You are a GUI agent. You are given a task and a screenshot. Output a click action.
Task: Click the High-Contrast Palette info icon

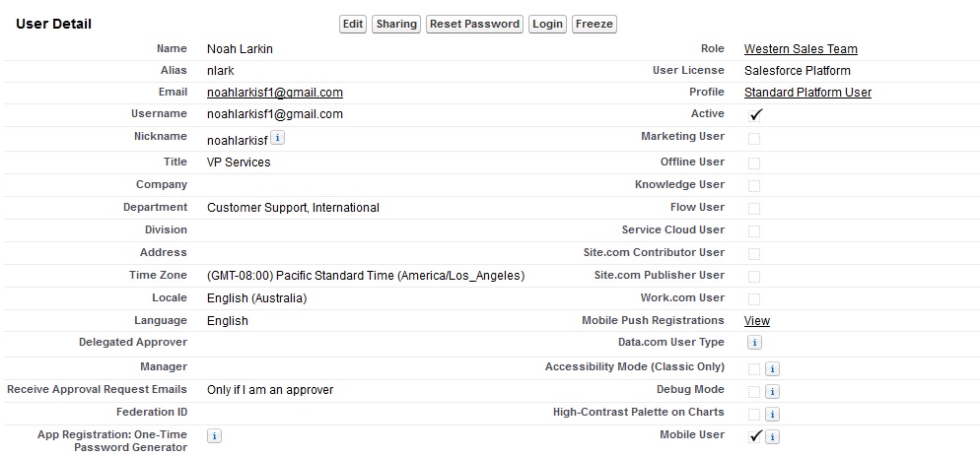pos(773,414)
